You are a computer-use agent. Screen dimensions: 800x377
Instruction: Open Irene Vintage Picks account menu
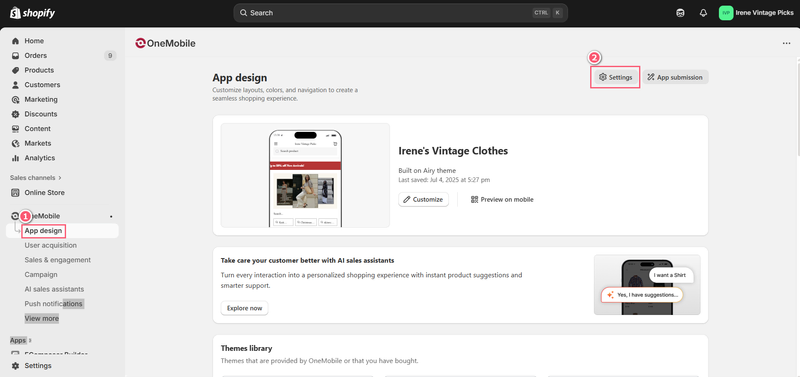(x=756, y=13)
